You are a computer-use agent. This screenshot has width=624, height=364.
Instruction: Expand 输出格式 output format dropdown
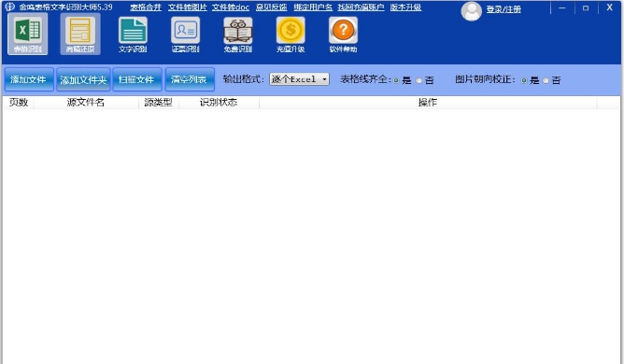pyautogui.click(x=299, y=79)
